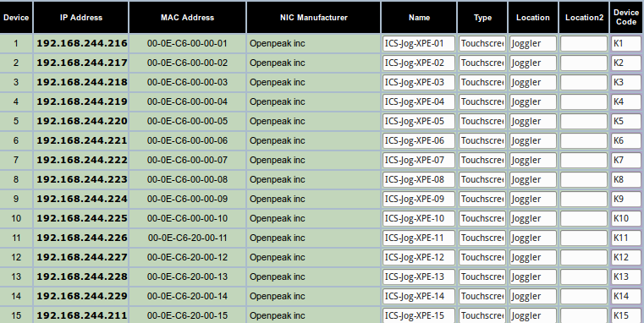
Task: Click the Device Code field showing K15
Action: 626,315
